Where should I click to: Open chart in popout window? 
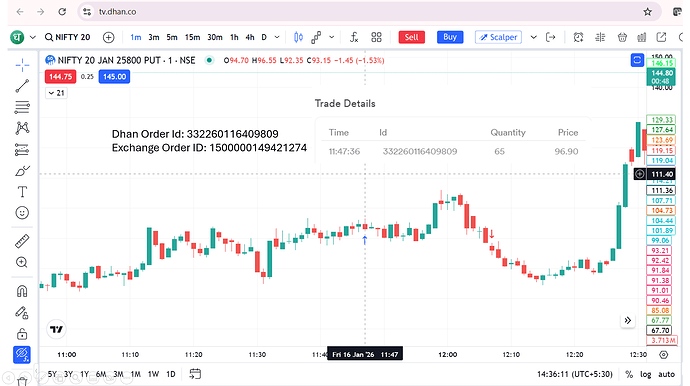tap(661, 37)
